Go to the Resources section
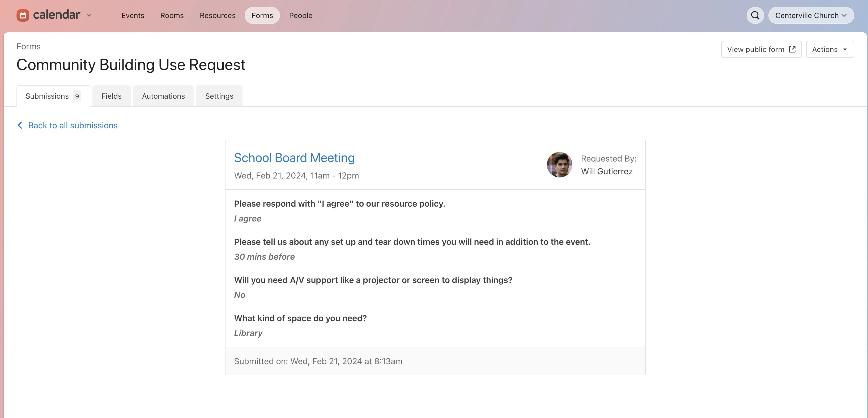Image resolution: width=868 pixels, height=418 pixels. (217, 15)
